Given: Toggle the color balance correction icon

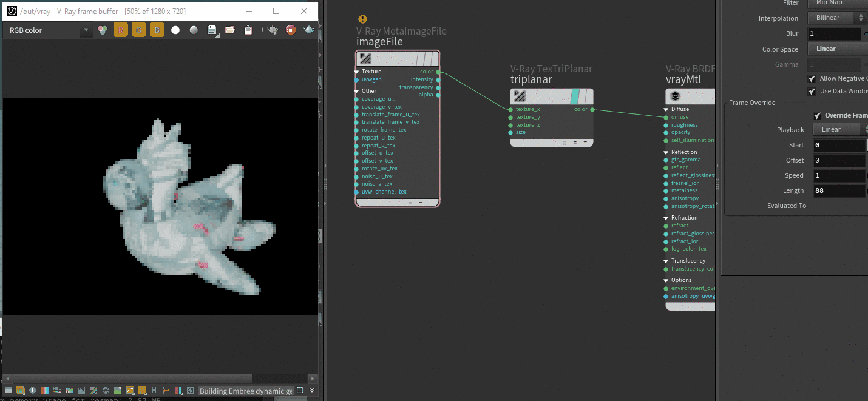Looking at the screenshot, I should 44,391.
